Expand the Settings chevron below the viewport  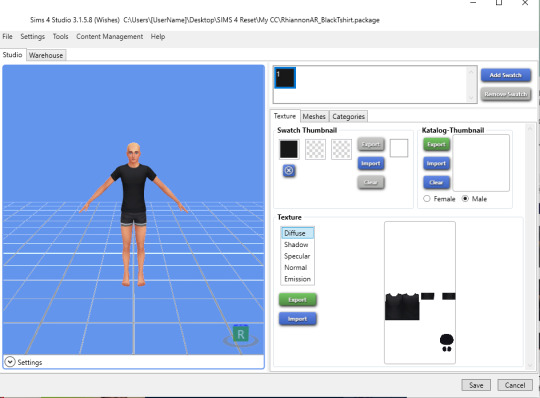10,362
